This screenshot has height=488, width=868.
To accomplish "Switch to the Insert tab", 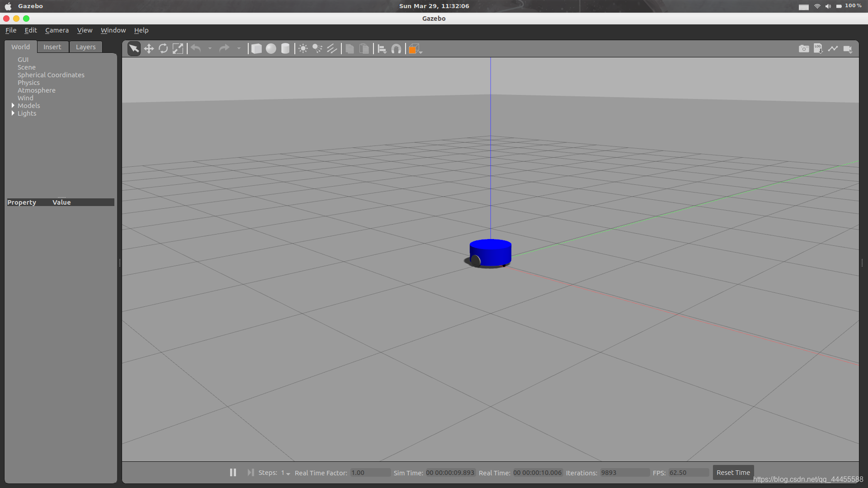I will pos(52,47).
